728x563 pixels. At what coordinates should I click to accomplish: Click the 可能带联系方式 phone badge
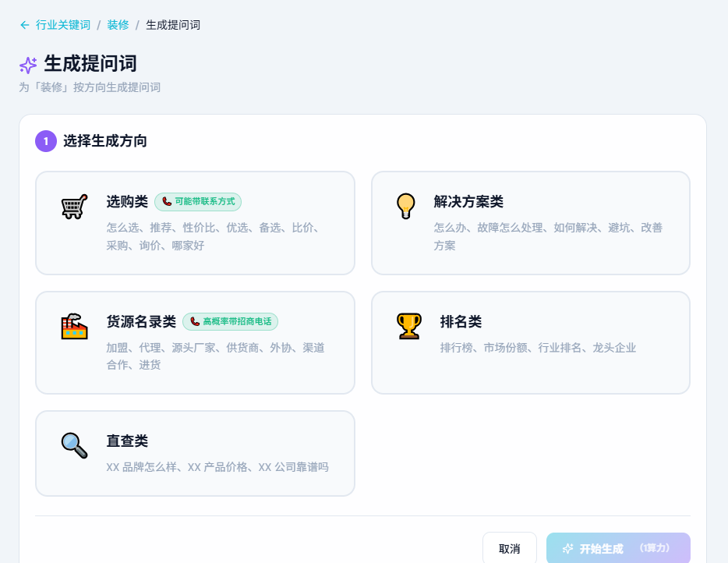pos(198,202)
